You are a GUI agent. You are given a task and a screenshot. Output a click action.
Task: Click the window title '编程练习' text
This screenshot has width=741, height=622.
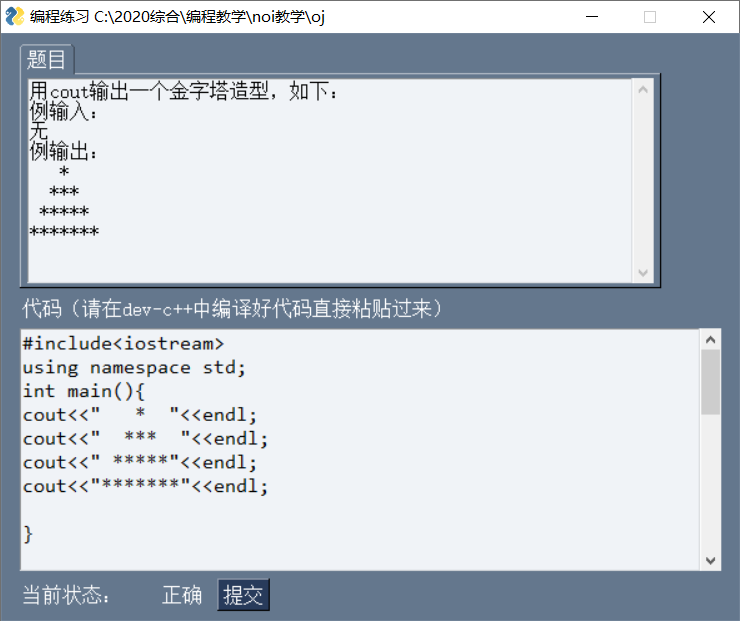pyautogui.click(x=60, y=17)
